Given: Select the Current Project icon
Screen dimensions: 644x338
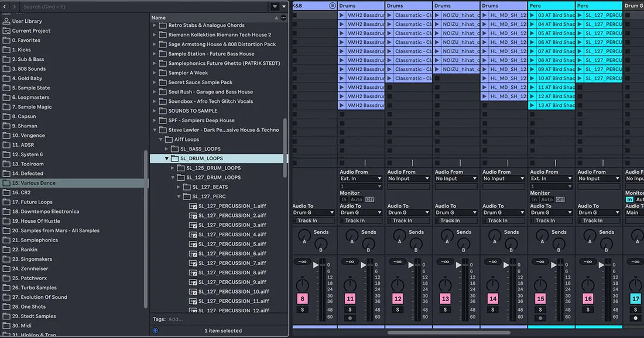Looking at the screenshot, I should 6,31.
